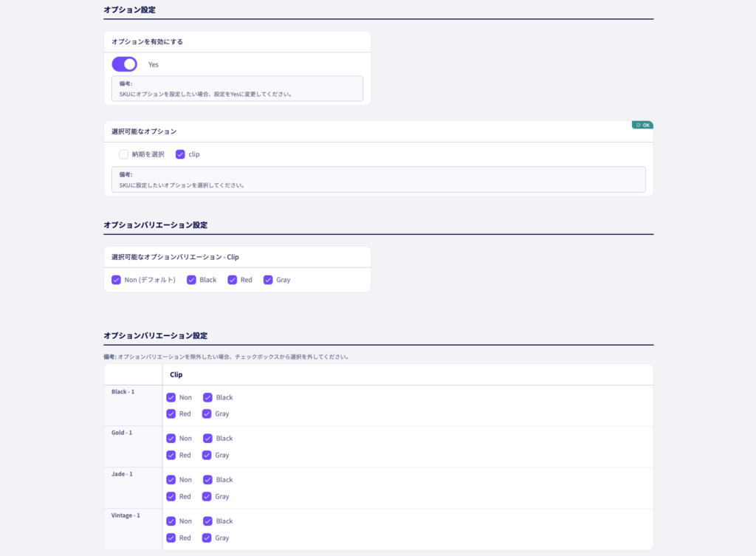Uncheck Black for the Jade - 1 row

pos(207,480)
